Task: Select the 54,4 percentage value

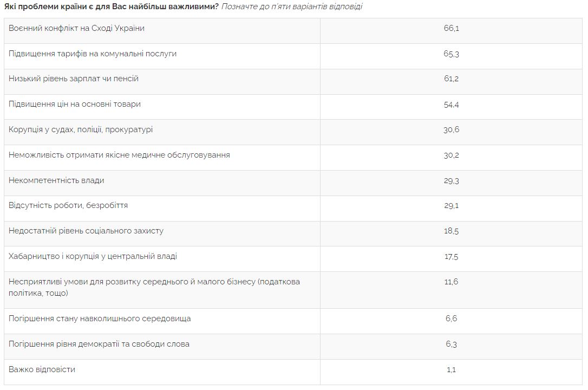Action: coord(452,105)
